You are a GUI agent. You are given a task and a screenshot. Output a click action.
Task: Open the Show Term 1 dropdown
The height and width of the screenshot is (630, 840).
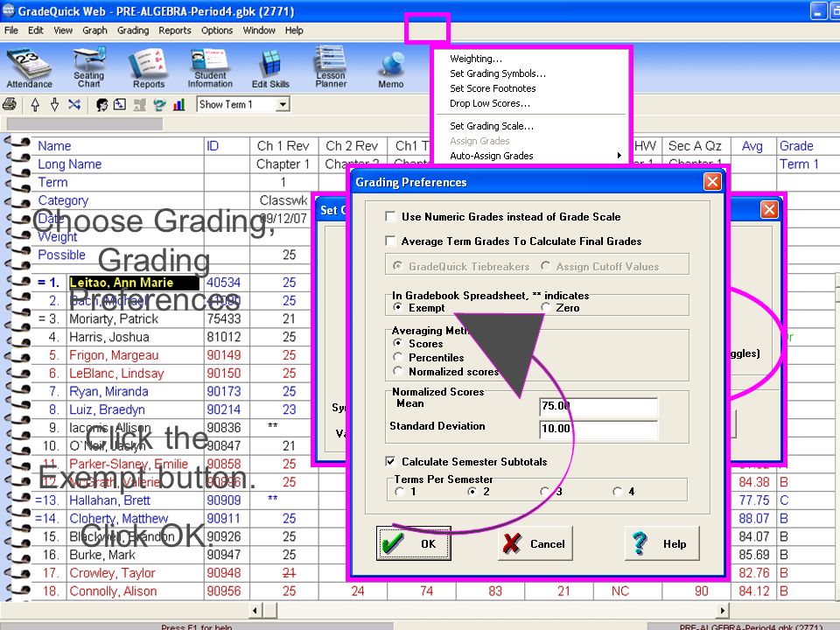[x=283, y=104]
